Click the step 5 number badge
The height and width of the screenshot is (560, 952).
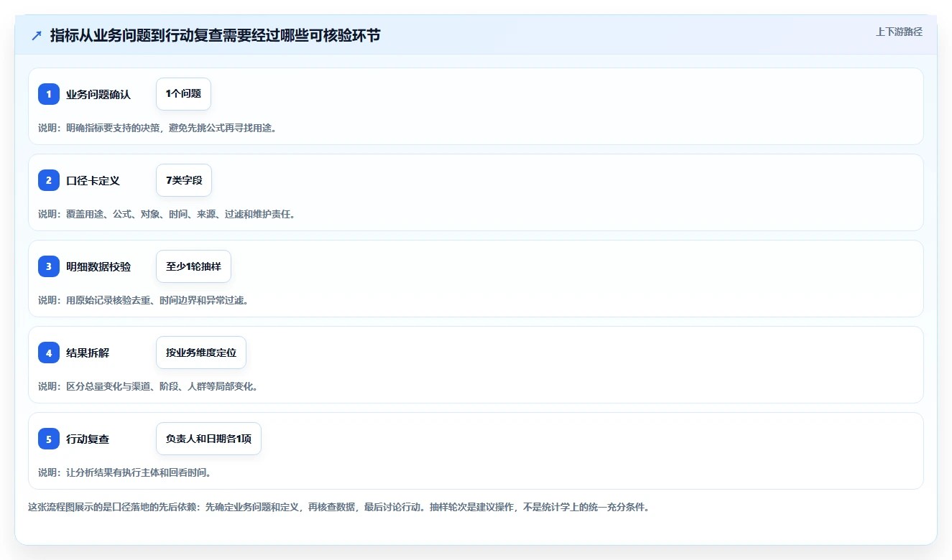point(49,439)
